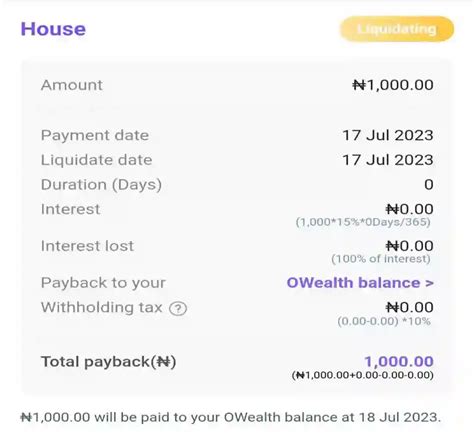Image resolution: width=474 pixels, height=438 pixels.
Task: Click the withholding tax formula (0.00-0.00)*10%
Action: [x=384, y=322]
